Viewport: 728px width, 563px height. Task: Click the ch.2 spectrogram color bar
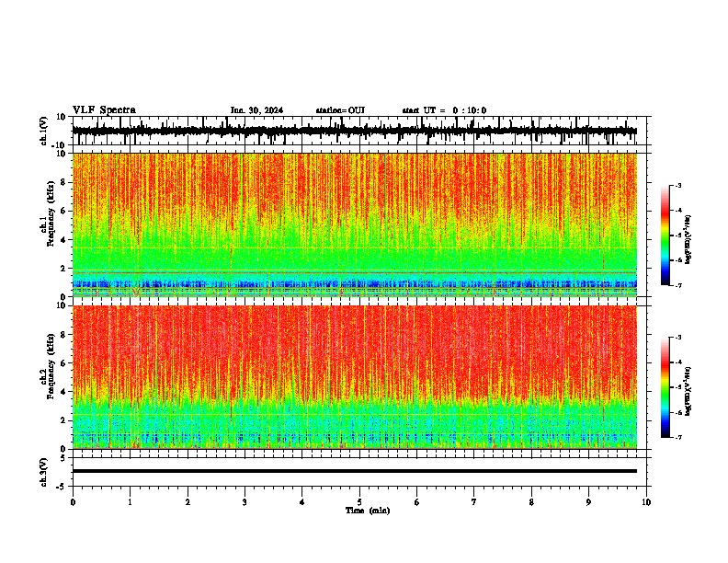[665, 387]
